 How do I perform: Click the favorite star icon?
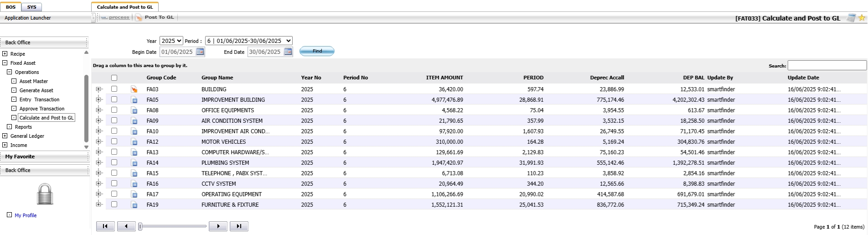pyautogui.click(x=862, y=18)
